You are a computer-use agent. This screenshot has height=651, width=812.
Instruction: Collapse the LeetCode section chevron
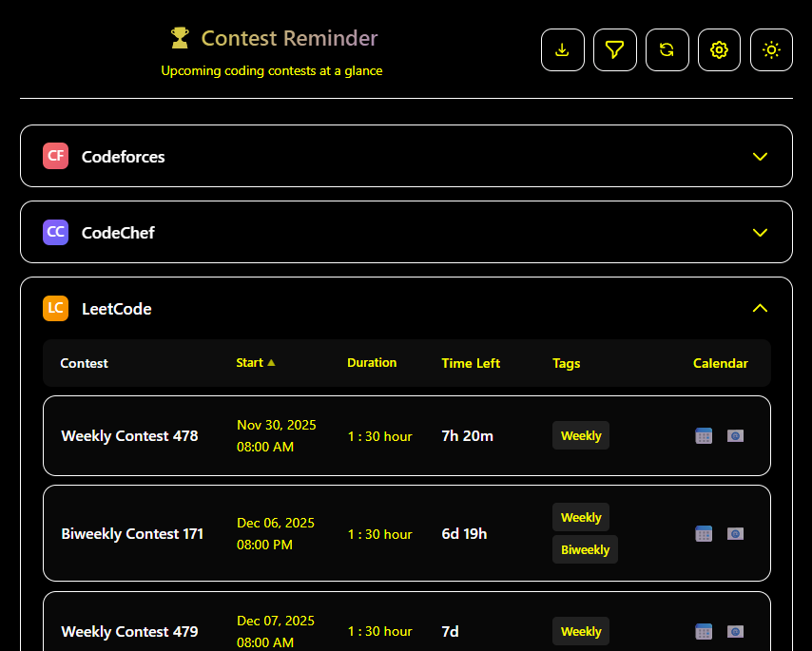(x=760, y=308)
